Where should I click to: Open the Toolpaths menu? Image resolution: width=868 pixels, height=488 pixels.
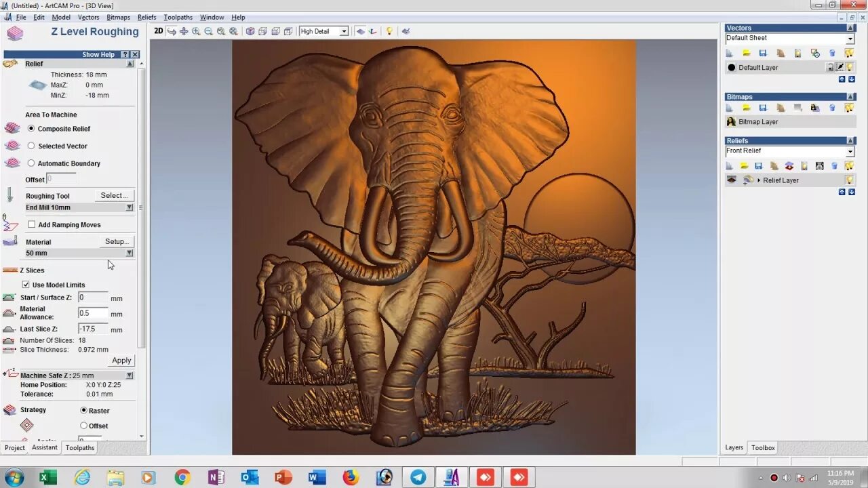point(178,17)
